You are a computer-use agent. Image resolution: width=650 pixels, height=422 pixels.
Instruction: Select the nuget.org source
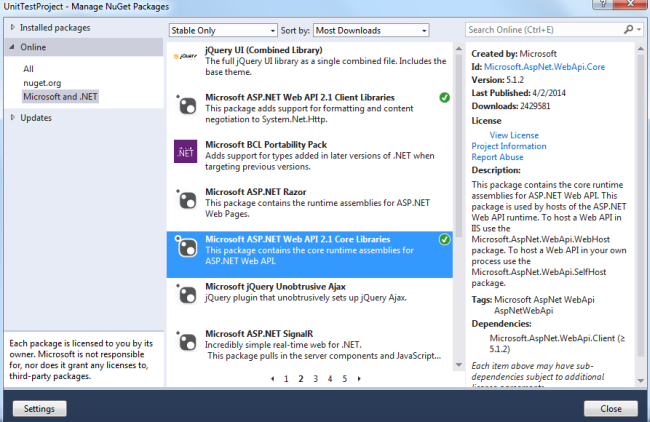42,83
